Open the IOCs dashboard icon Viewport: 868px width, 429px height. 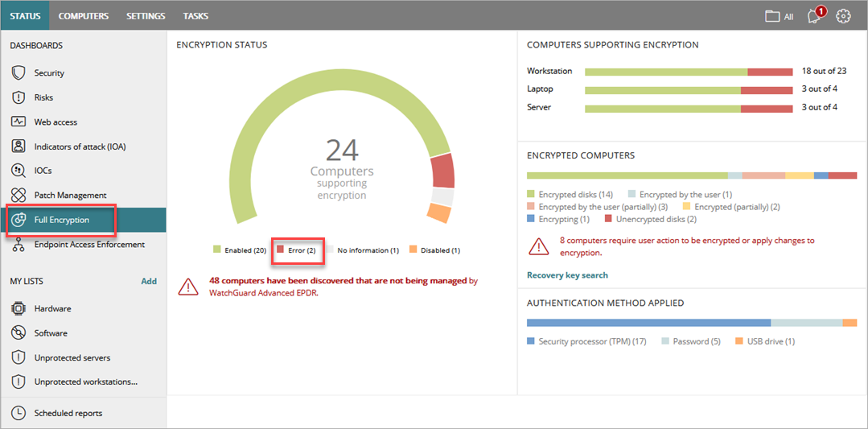coord(19,171)
